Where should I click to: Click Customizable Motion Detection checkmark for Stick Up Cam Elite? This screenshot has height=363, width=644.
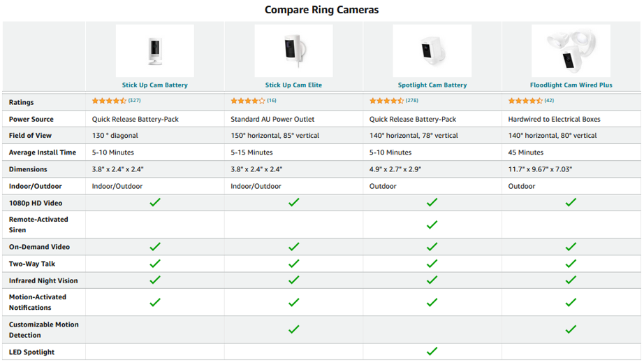293,329
